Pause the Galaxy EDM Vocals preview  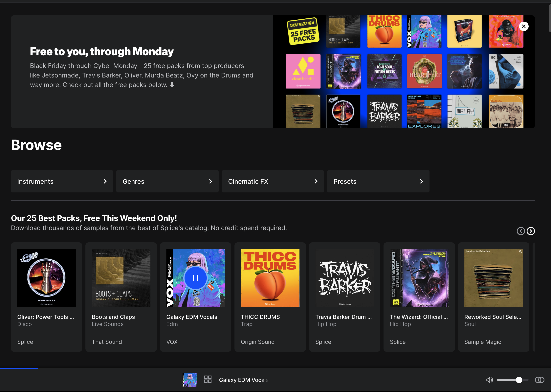coord(195,278)
